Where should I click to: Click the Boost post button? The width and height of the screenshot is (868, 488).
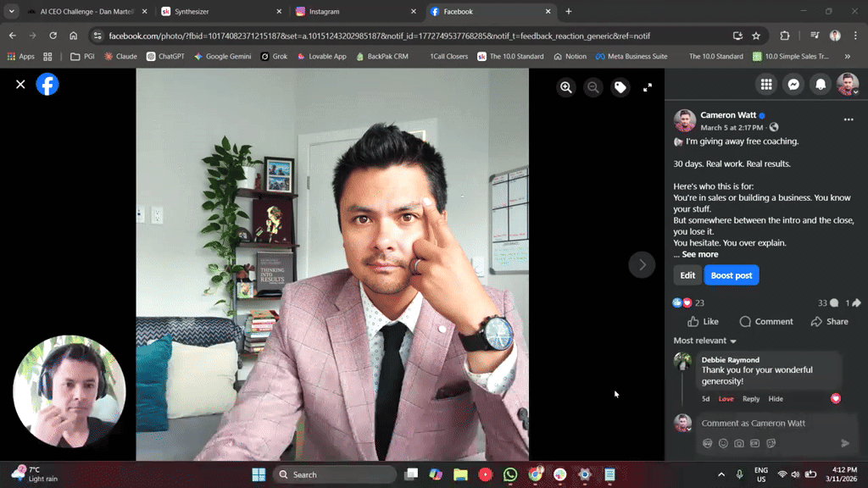click(x=732, y=275)
